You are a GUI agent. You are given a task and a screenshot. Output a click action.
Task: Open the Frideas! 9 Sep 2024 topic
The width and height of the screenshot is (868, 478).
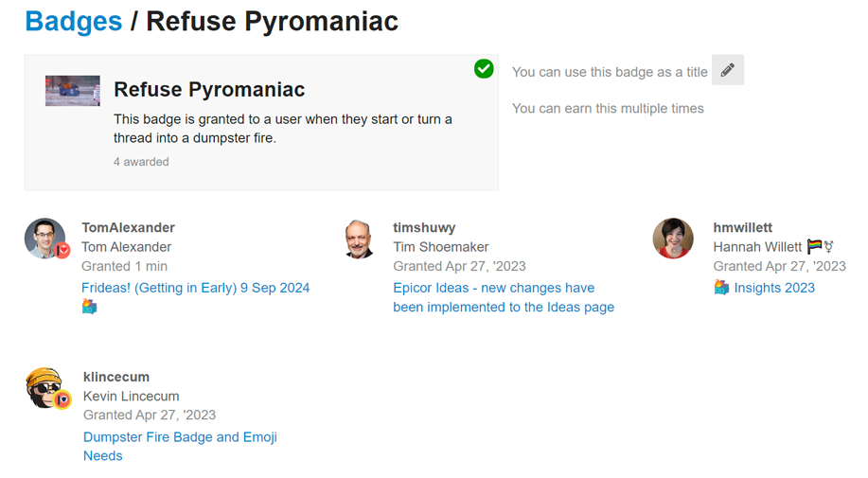pyautogui.click(x=196, y=288)
